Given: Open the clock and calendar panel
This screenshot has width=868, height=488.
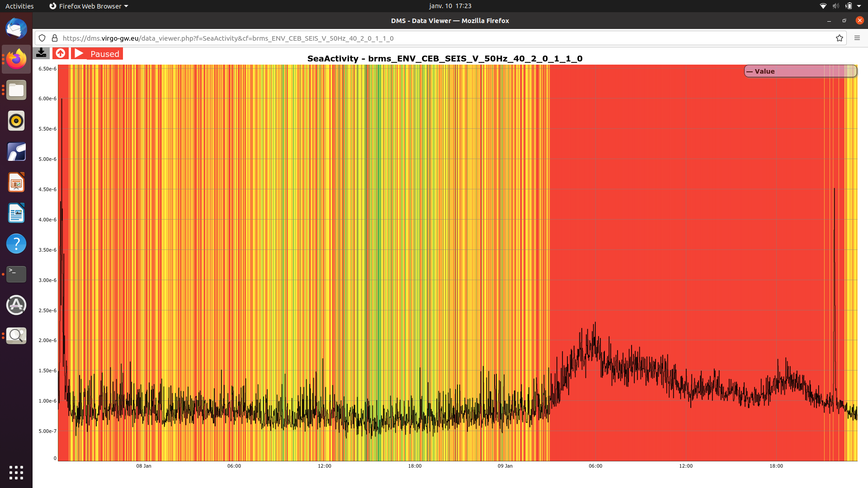Looking at the screenshot, I should pos(450,6).
